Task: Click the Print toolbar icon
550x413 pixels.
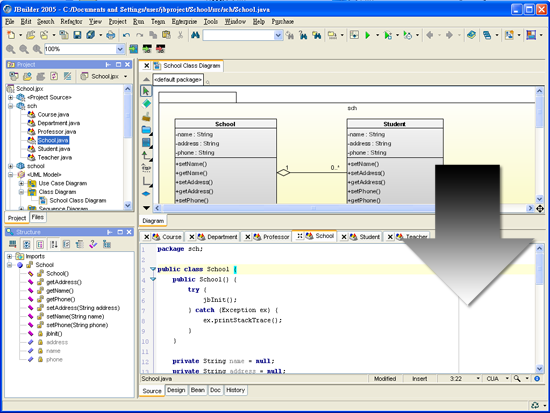Action: click(110, 35)
